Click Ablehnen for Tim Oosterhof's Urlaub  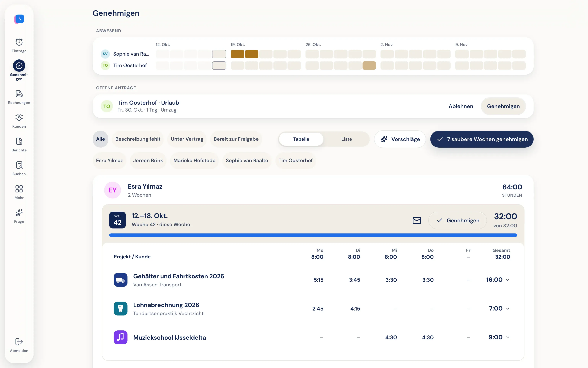[x=461, y=106]
